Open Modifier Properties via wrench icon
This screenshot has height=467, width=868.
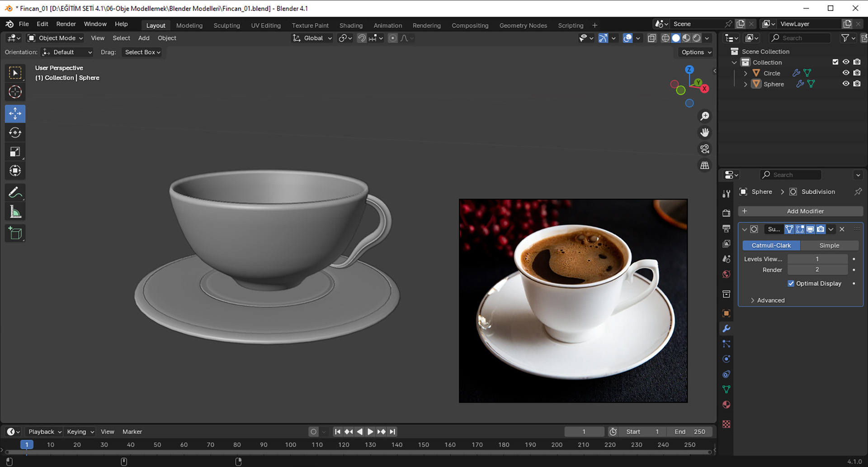[726, 329]
